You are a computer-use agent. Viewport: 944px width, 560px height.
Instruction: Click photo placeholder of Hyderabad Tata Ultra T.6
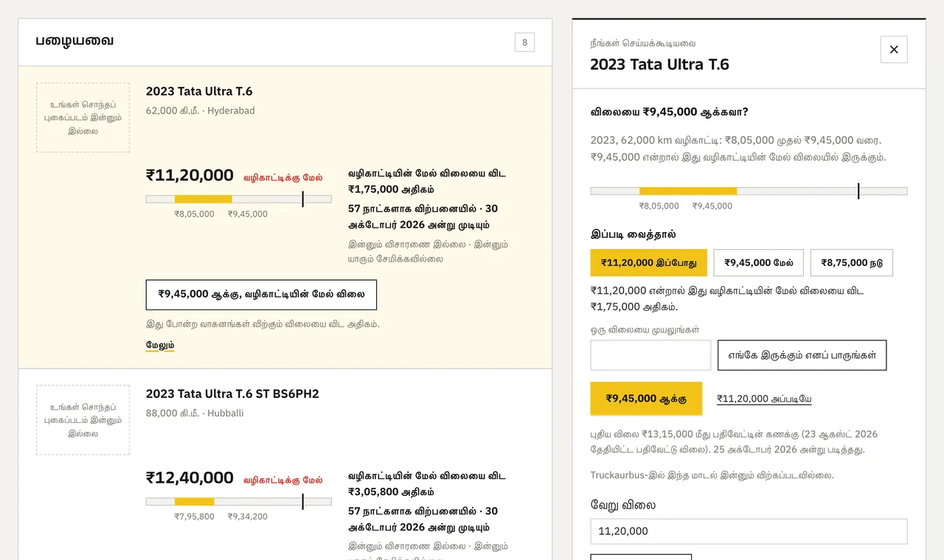tap(83, 117)
